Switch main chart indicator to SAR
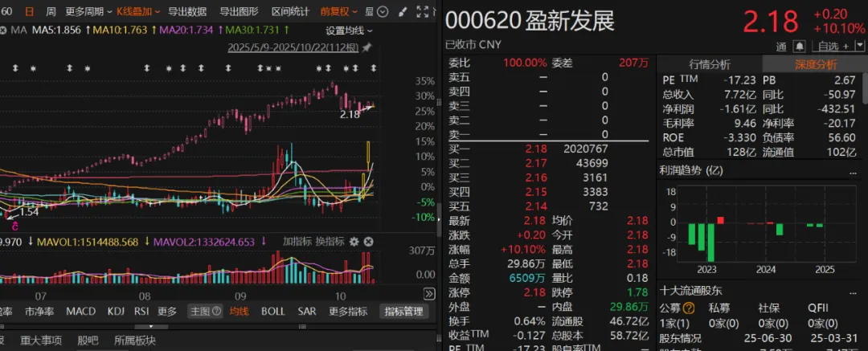 pos(307,311)
